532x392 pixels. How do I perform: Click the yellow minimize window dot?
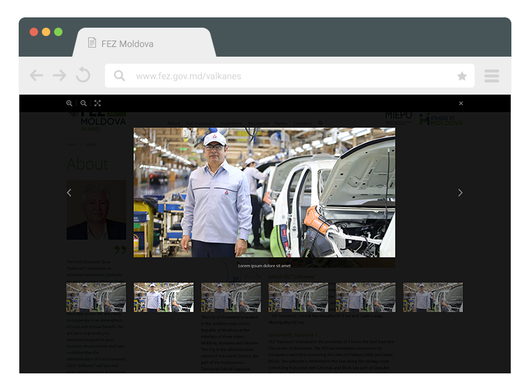pos(46,32)
